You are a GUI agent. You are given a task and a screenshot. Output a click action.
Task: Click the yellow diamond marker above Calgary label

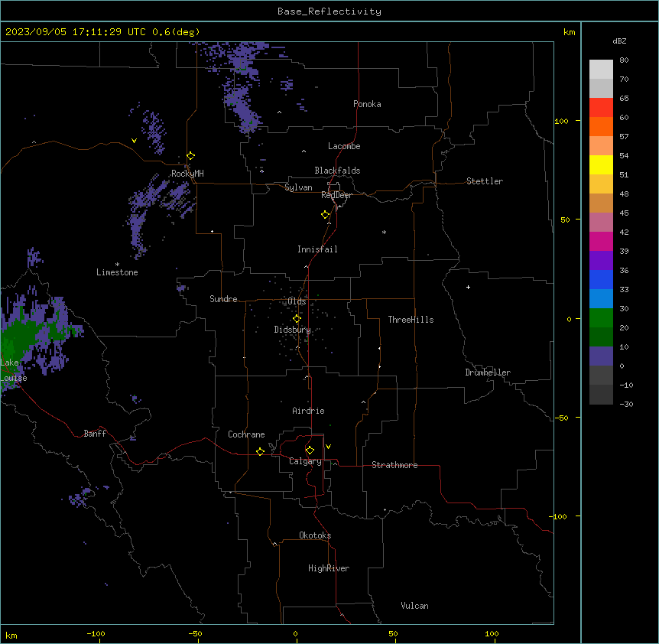point(310,450)
